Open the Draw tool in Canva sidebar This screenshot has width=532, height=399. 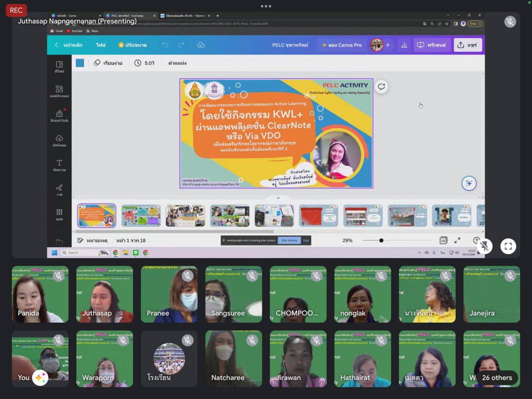[x=59, y=190]
